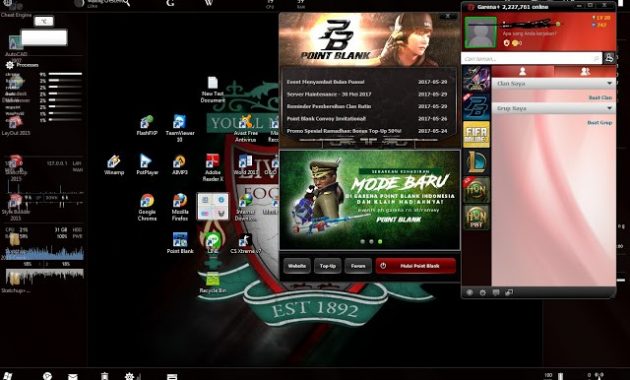
Task: Launch Google Chrome from the desktop
Action: pos(147,207)
